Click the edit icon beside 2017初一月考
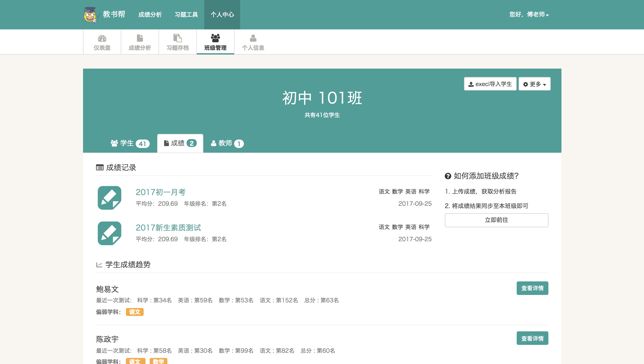The height and width of the screenshot is (364, 644). coord(110,198)
